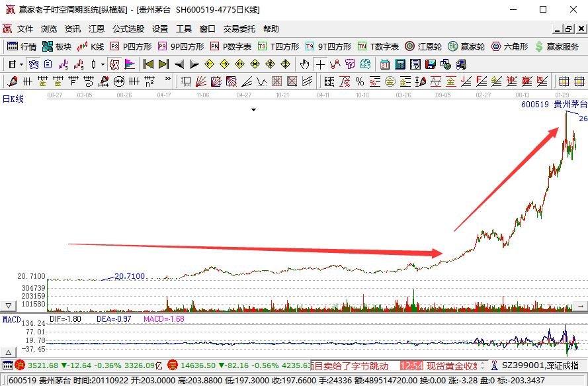Click the △ expander beside MACD panel
The width and height of the screenshot is (588, 386).
[8, 353]
